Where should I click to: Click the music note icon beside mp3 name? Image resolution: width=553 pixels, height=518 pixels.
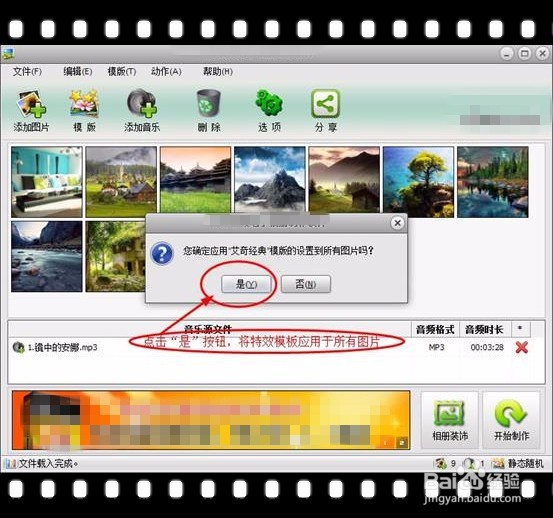click(x=18, y=347)
